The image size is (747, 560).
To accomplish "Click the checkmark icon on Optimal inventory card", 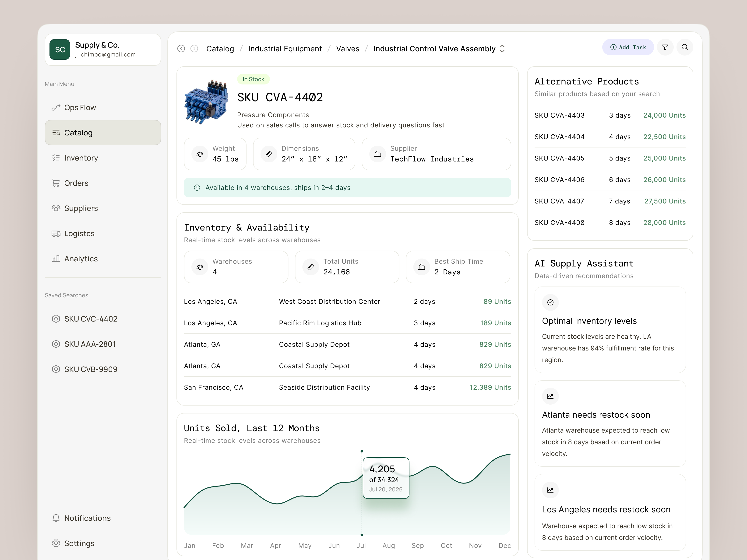I will pos(550,302).
